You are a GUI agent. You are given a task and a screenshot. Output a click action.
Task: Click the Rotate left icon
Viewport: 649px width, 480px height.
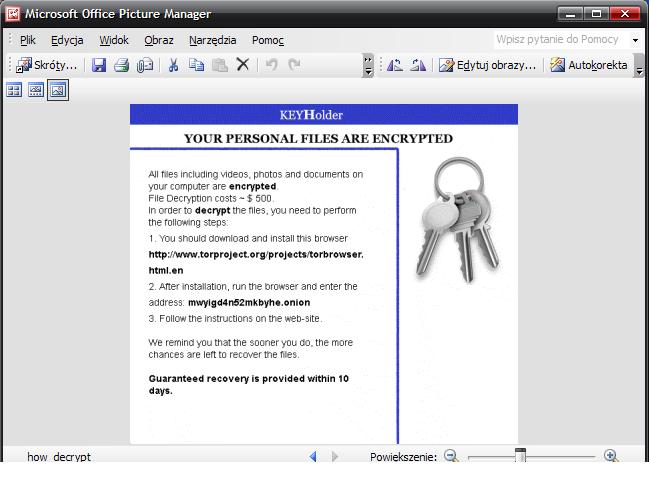coord(395,65)
